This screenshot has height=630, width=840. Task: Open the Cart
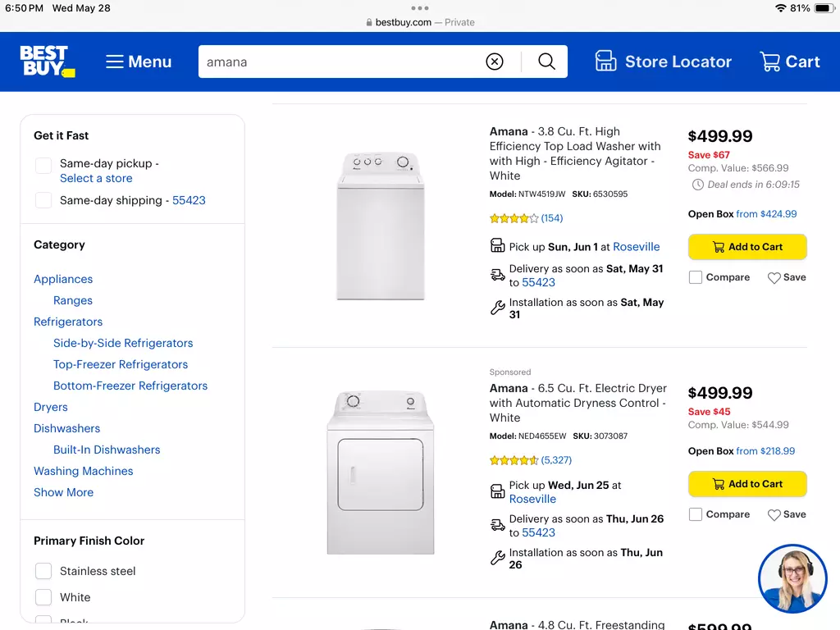(x=790, y=62)
